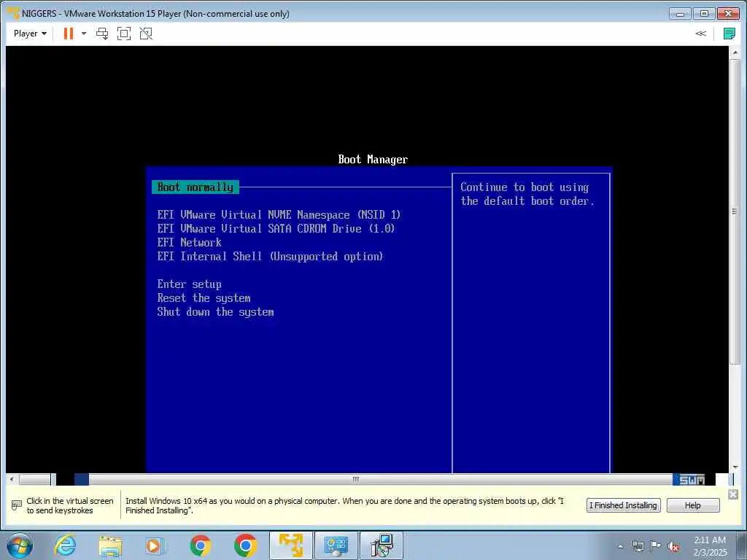Click the keyboard icon in hint bar
The image size is (747, 560).
(17, 505)
